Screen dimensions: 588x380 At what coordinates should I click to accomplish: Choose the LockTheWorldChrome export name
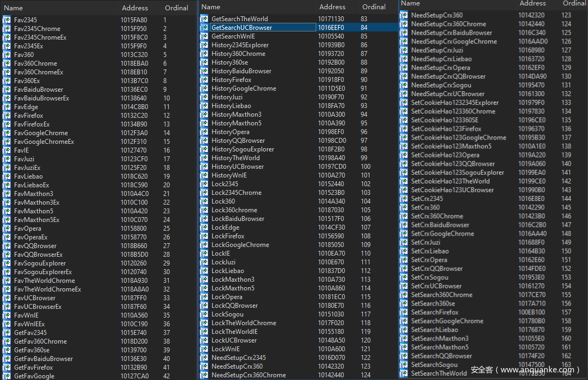click(x=244, y=323)
